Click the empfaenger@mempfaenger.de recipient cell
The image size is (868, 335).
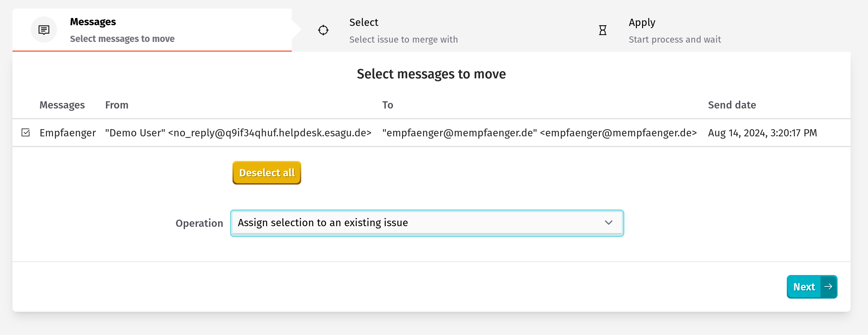coord(539,132)
